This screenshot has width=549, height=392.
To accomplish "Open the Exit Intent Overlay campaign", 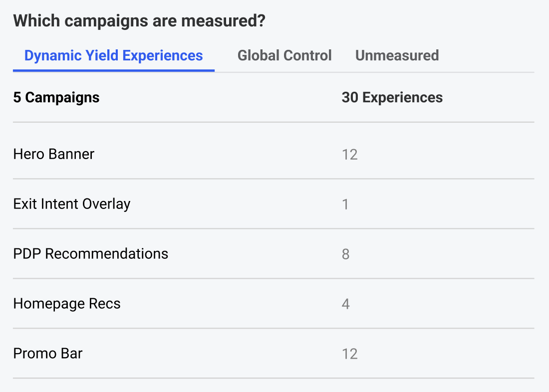I will pos(274,203).
